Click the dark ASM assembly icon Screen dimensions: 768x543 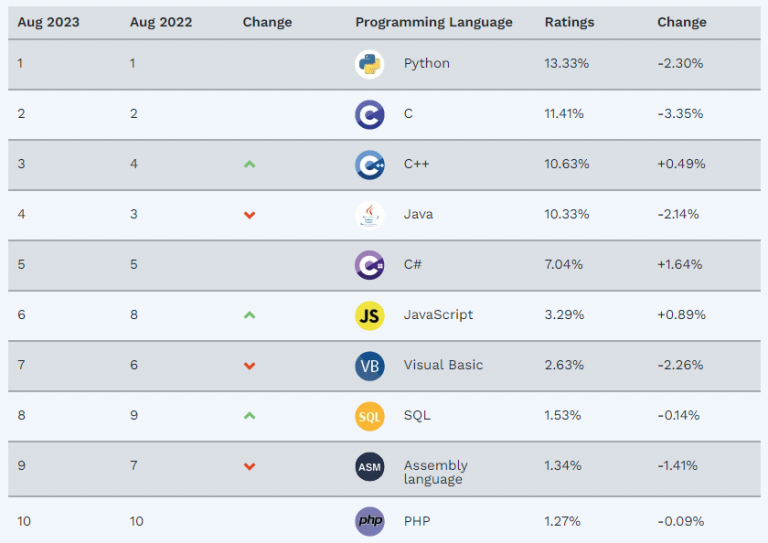(x=369, y=466)
